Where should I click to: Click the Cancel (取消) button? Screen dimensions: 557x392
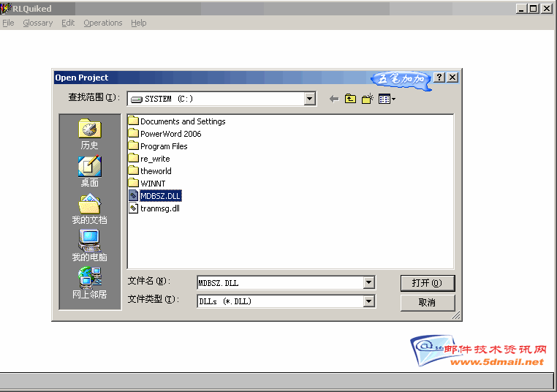coord(428,302)
